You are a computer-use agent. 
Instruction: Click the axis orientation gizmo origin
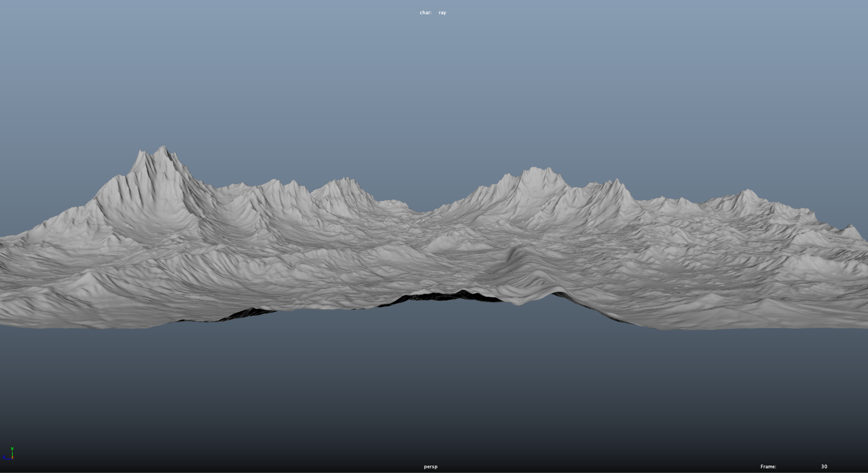(12, 459)
